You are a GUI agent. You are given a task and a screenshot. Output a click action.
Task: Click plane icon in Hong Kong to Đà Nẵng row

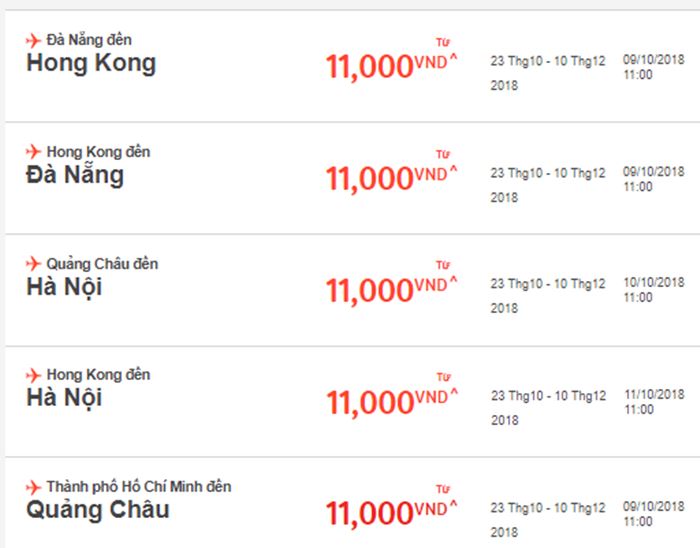tap(33, 152)
